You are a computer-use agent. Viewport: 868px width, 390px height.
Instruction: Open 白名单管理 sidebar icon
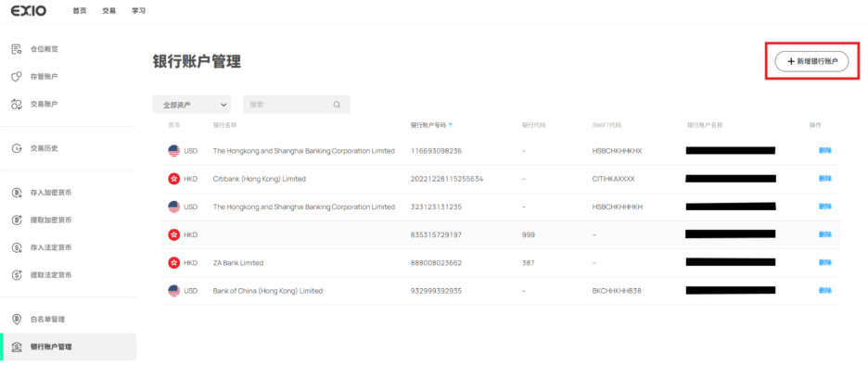17,320
